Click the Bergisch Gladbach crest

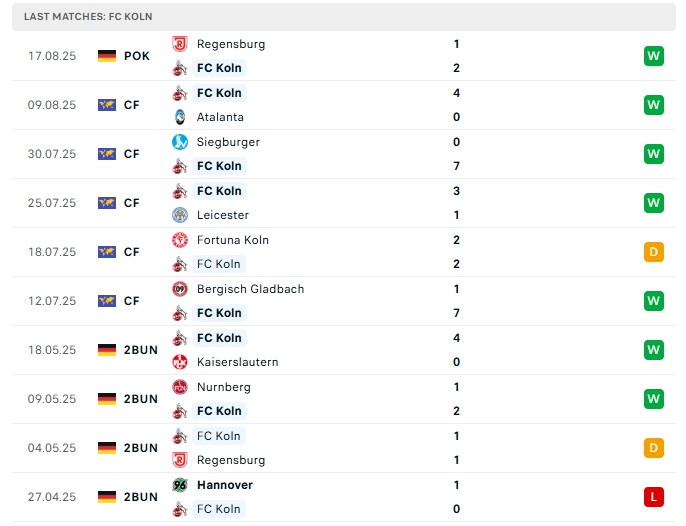click(180, 289)
